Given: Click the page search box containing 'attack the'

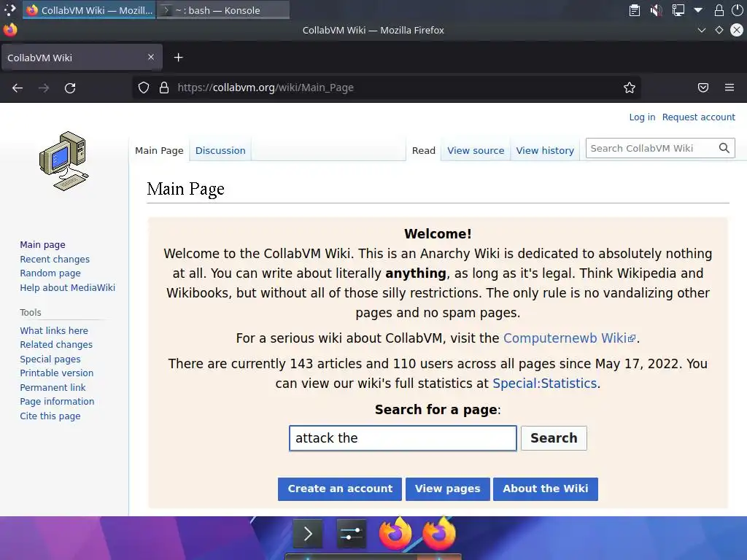Looking at the screenshot, I should pos(403,438).
